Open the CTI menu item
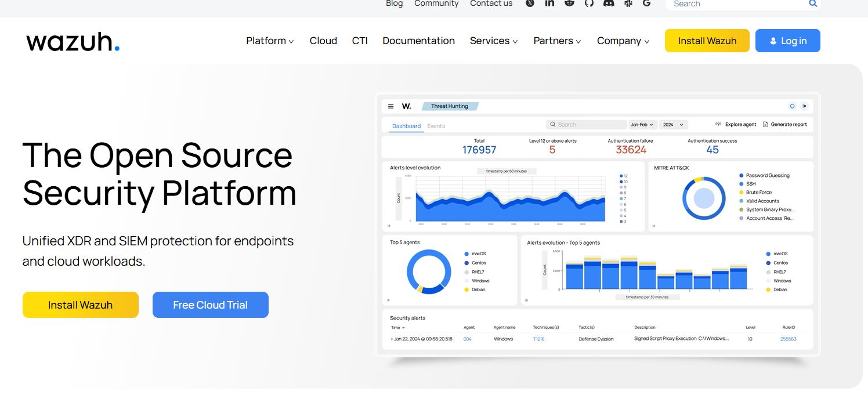The image size is (868, 395). [360, 41]
